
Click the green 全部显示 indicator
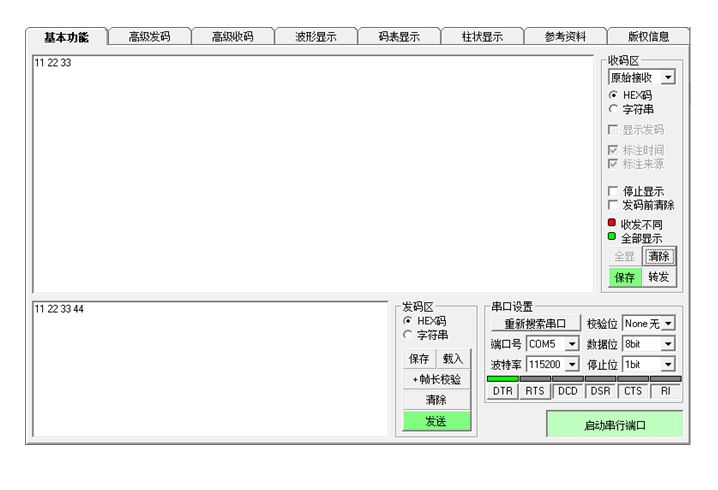[x=612, y=237]
